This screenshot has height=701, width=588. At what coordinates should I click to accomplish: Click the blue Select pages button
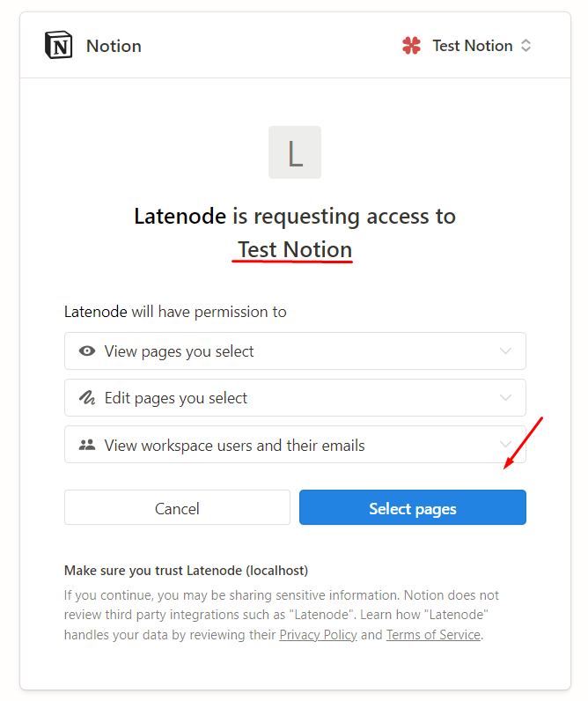tap(412, 508)
